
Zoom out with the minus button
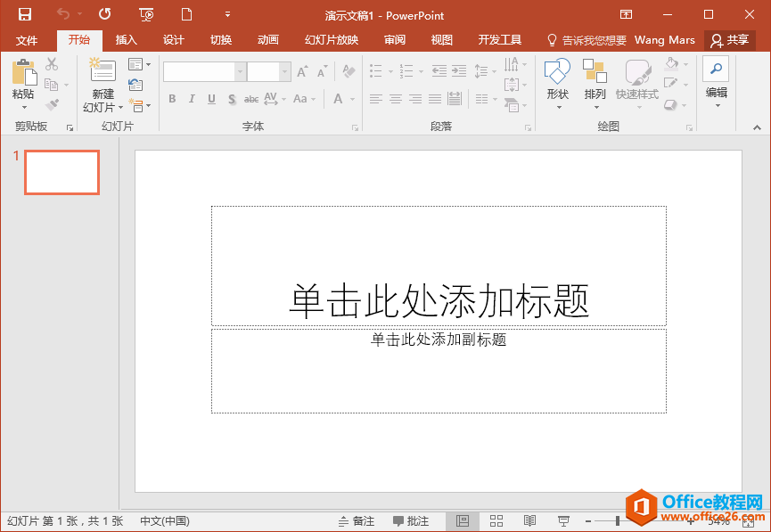click(588, 521)
